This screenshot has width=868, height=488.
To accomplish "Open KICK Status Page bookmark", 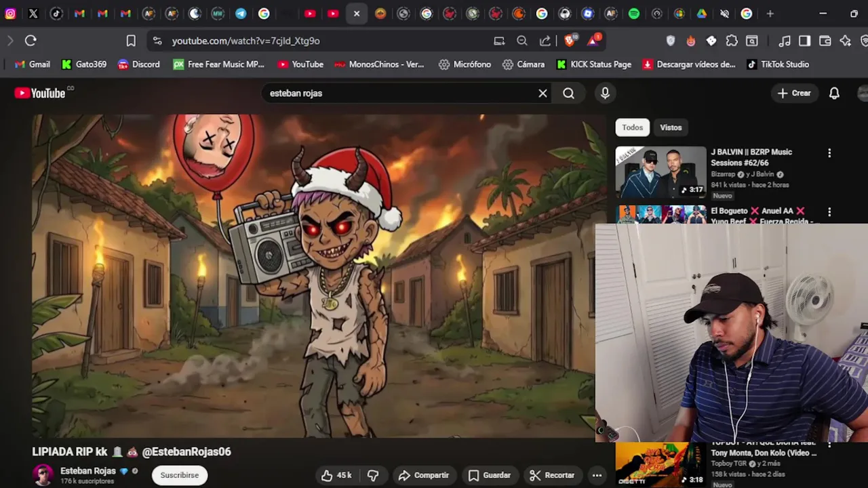I will (594, 64).
